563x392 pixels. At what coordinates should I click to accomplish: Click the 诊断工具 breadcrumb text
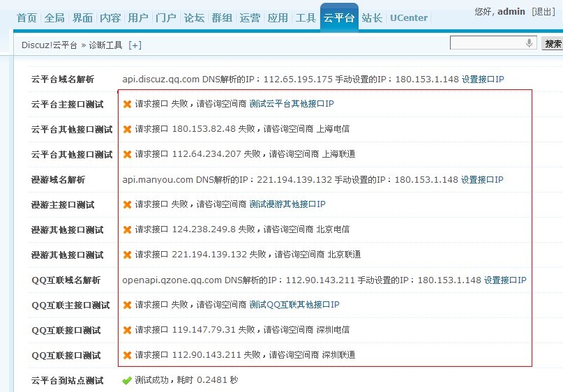[x=105, y=45]
